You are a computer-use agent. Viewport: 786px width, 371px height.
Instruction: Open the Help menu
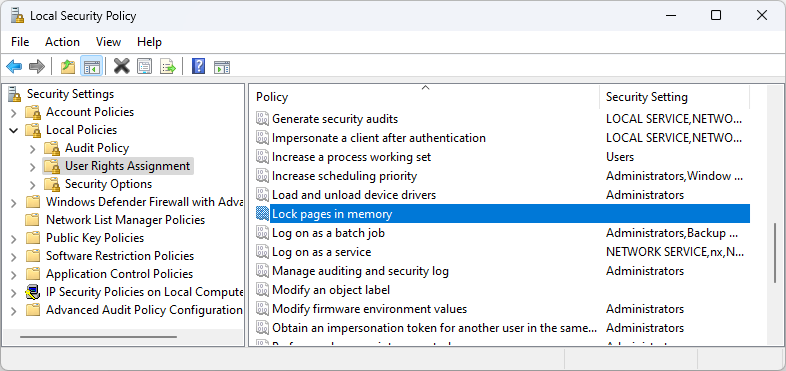[x=149, y=42]
